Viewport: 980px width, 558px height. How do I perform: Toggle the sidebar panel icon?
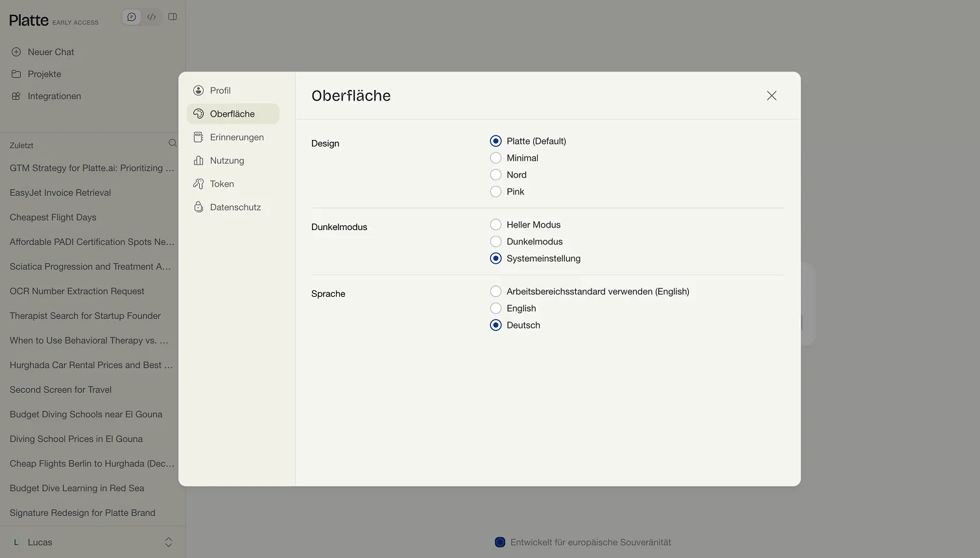[173, 17]
